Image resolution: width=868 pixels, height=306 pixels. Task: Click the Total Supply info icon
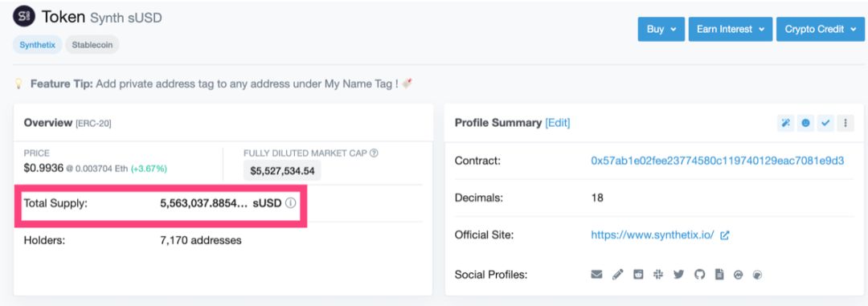point(291,203)
